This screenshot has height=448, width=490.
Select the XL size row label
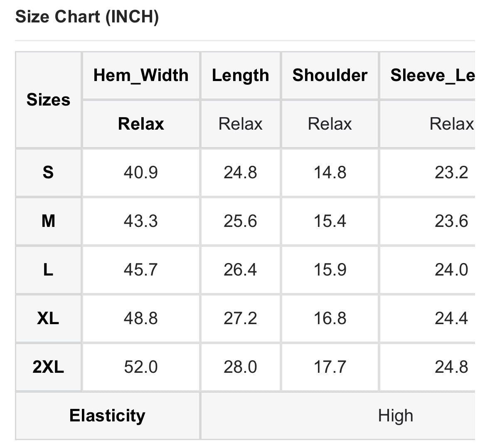coord(48,318)
